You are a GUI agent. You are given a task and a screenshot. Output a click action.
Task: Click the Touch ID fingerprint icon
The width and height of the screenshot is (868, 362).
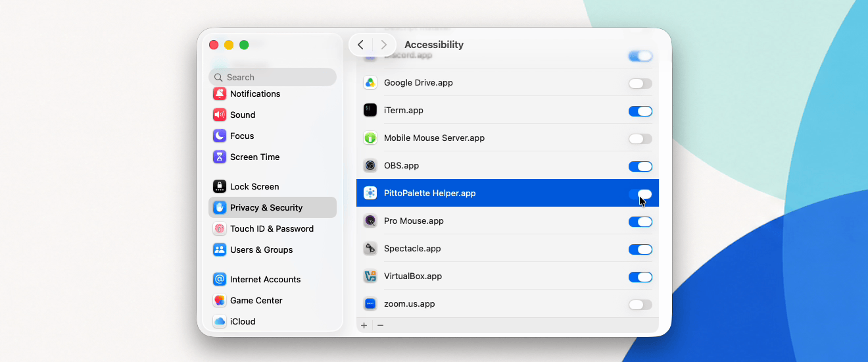pyautogui.click(x=220, y=228)
